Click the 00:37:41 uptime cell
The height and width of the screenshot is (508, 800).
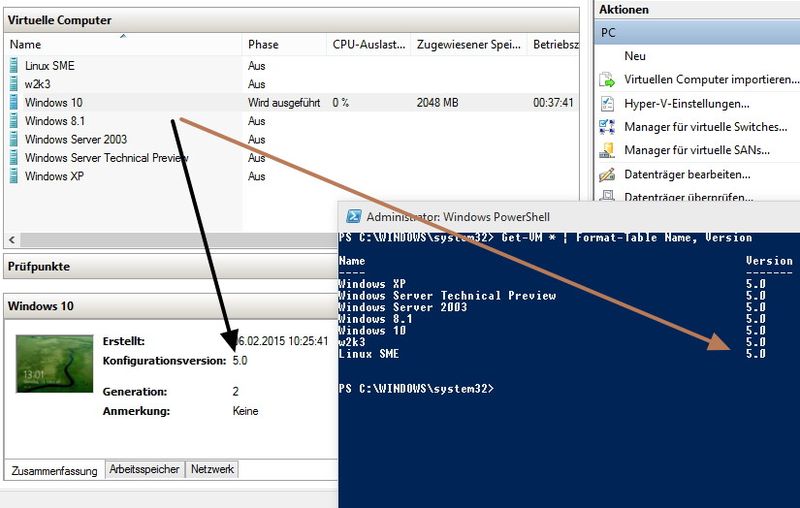point(553,103)
